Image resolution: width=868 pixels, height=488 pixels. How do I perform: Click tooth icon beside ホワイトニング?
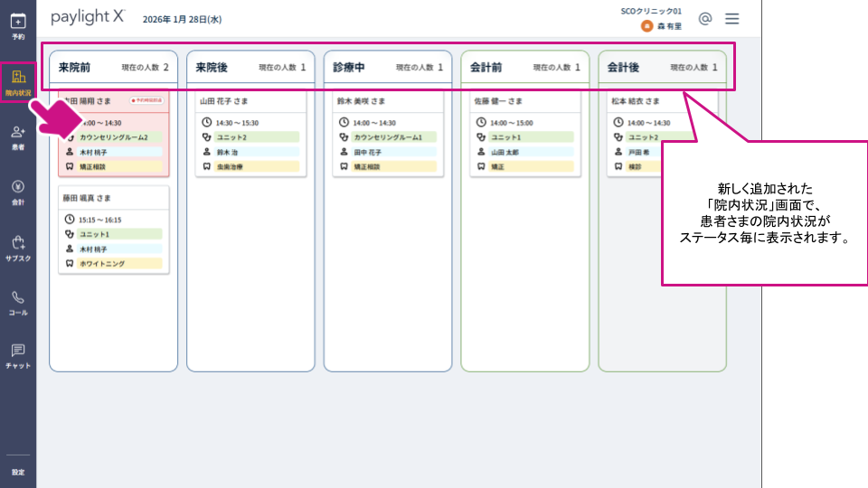[70, 263]
